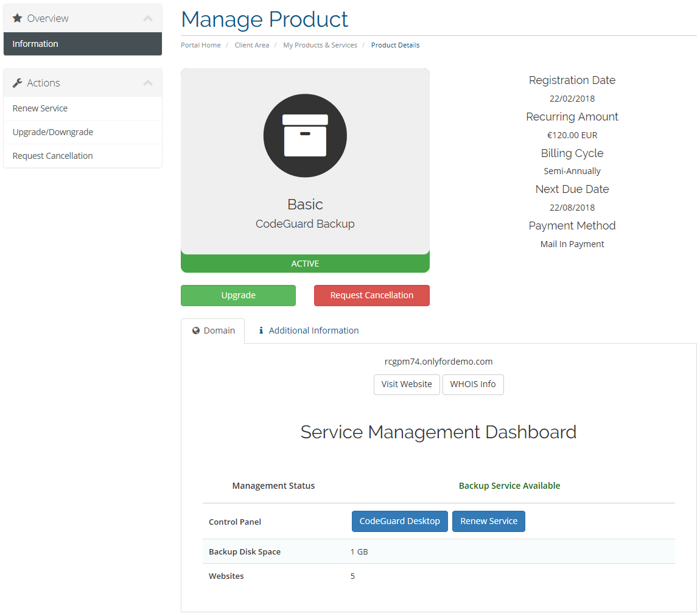Click the Mail In Payment value
Image resolution: width=700 pixels, height=616 pixels.
click(572, 244)
